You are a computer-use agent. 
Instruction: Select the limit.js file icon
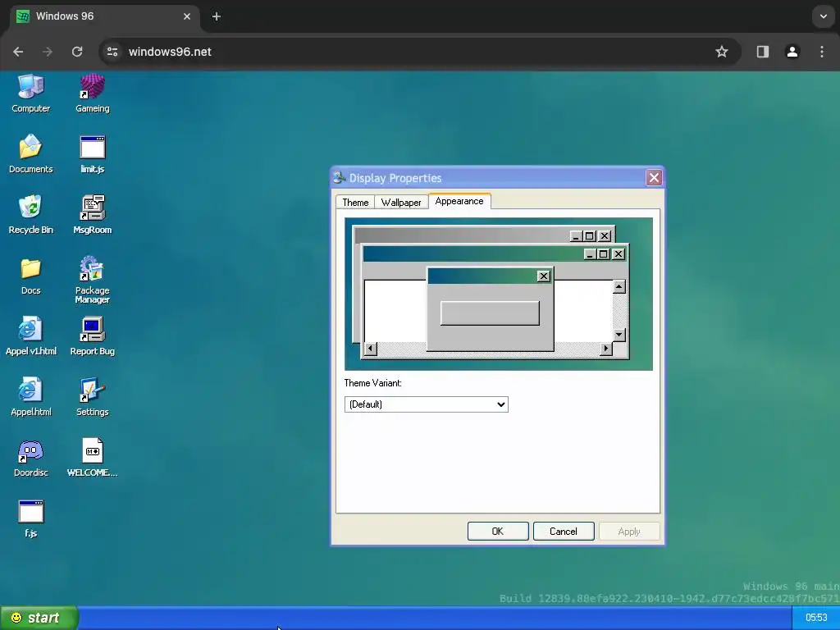92,153
